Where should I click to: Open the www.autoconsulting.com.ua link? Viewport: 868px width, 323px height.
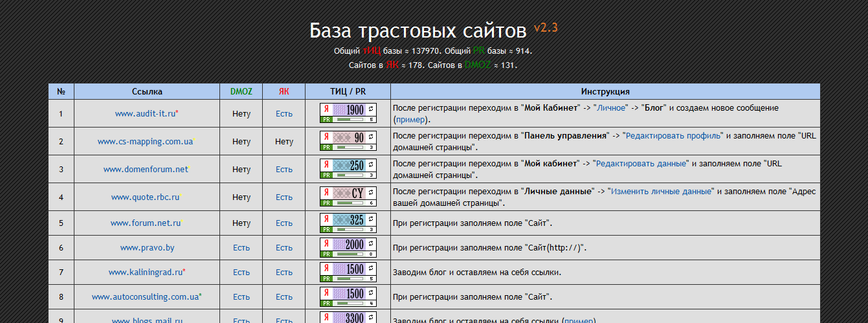(x=145, y=296)
